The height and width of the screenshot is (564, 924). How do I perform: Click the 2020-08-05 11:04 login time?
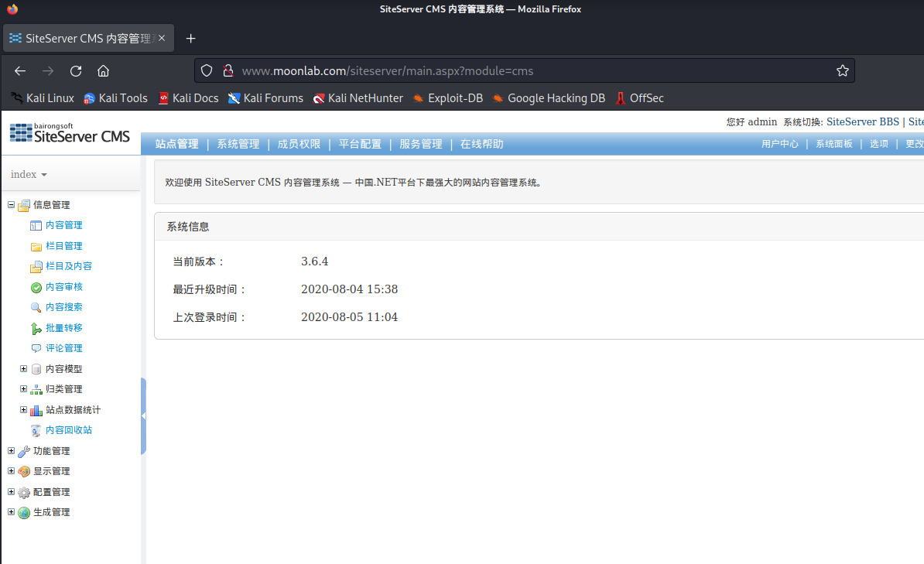coord(350,317)
